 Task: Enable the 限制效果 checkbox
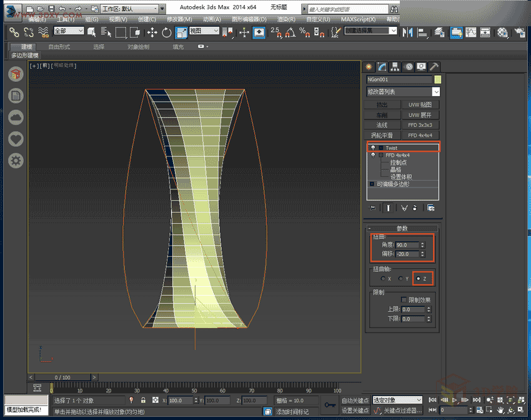[x=404, y=300]
